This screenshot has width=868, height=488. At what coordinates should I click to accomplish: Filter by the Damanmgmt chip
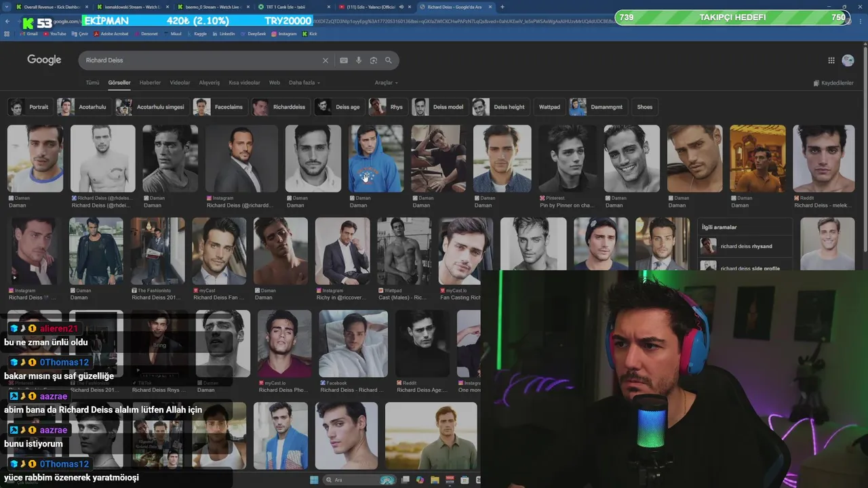tap(598, 107)
